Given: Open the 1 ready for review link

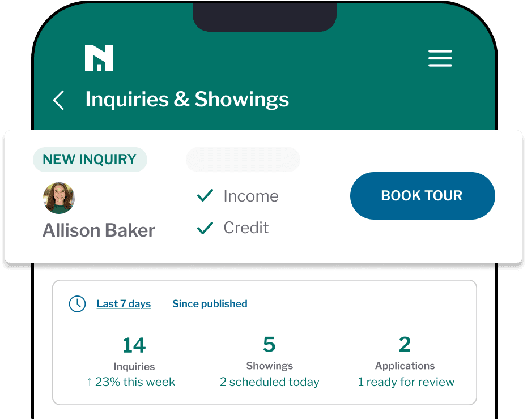Looking at the screenshot, I should 406,382.
